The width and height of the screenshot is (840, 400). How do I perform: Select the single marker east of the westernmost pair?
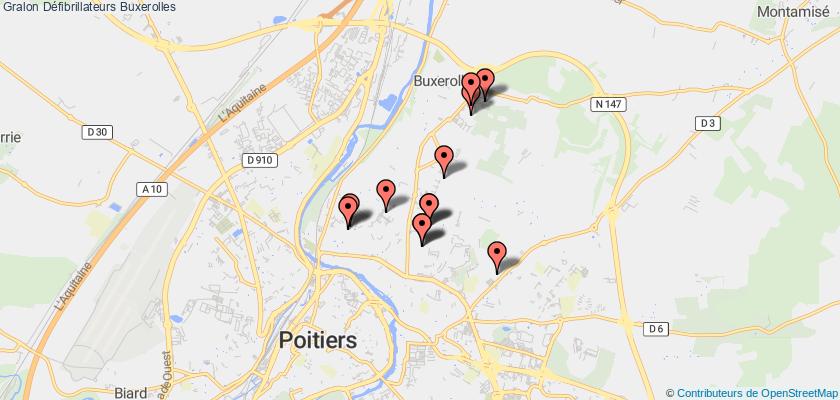[x=386, y=195]
